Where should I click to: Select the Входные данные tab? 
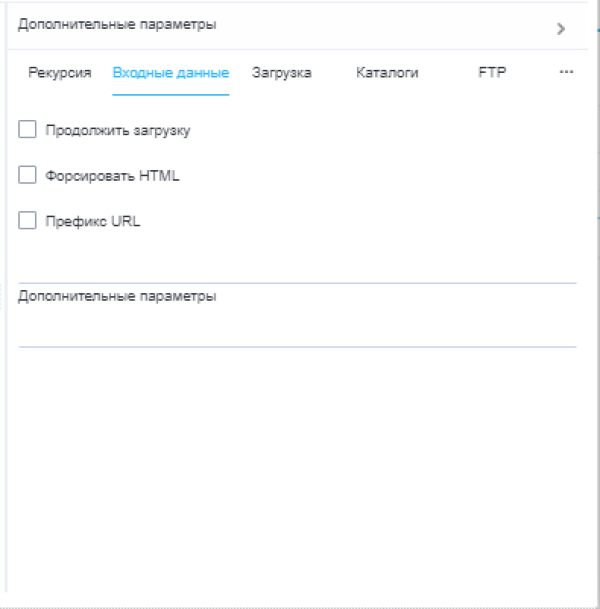pyautogui.click(x=171, y=73)
